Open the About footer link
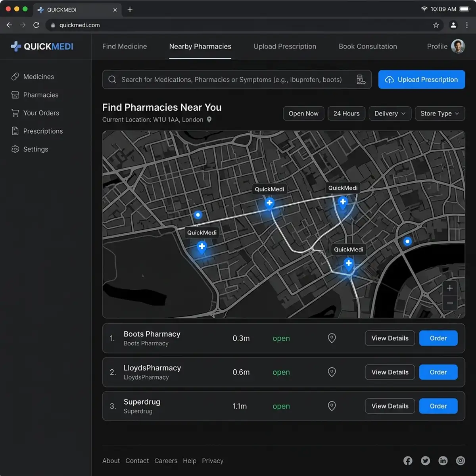Viewport: 476px width, 476px height. coord(111,461)
